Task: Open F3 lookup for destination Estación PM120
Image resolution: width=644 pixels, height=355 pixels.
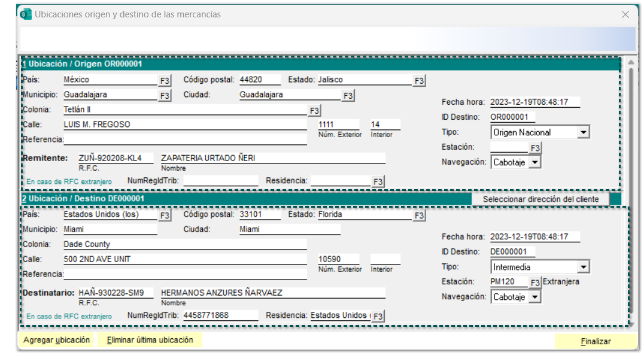Action: [535, 282]
